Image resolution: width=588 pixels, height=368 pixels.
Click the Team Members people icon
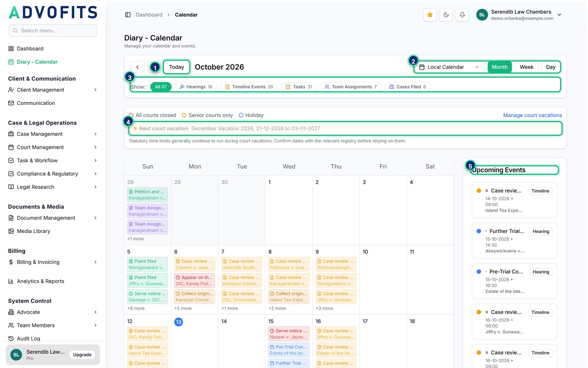click(x=11, y=325)
